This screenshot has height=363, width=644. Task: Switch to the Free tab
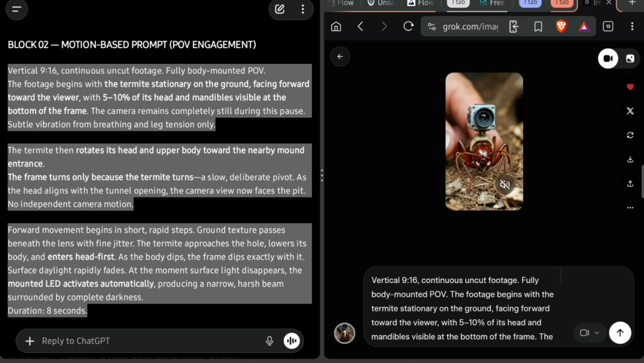tap(492, 4)
